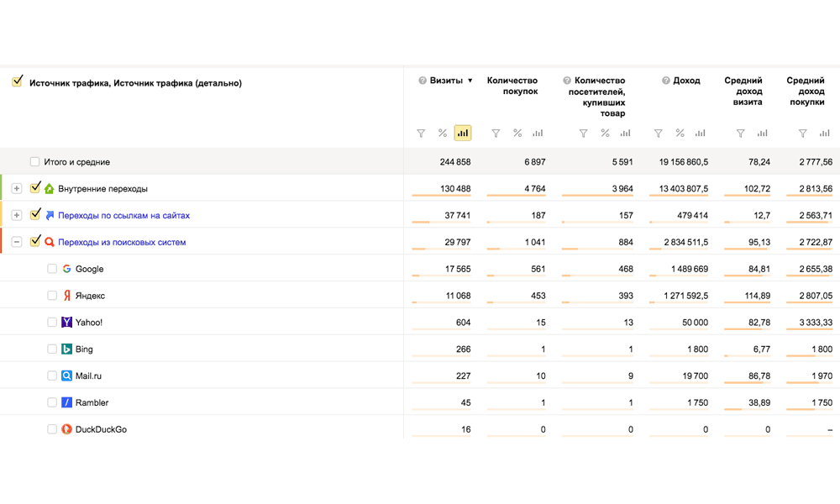The width and height of the screenshot is (840, 504).
Task: Click the Yahoo! logo icon
Action: pyautogui.click(x=66, y=322)
